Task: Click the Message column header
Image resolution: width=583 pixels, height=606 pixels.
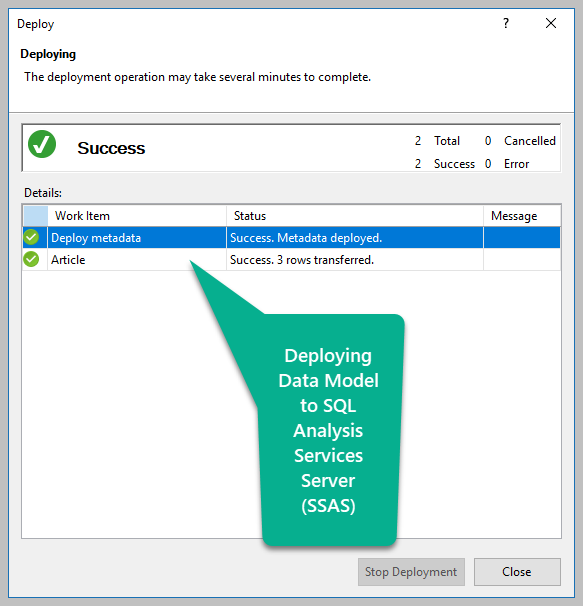Action: [522, 216]
